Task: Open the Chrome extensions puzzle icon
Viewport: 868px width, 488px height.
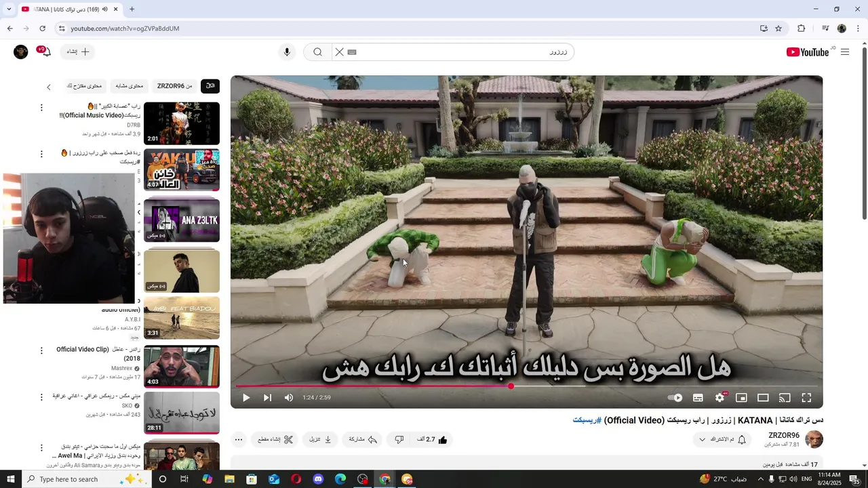Action: click(801, 28)
